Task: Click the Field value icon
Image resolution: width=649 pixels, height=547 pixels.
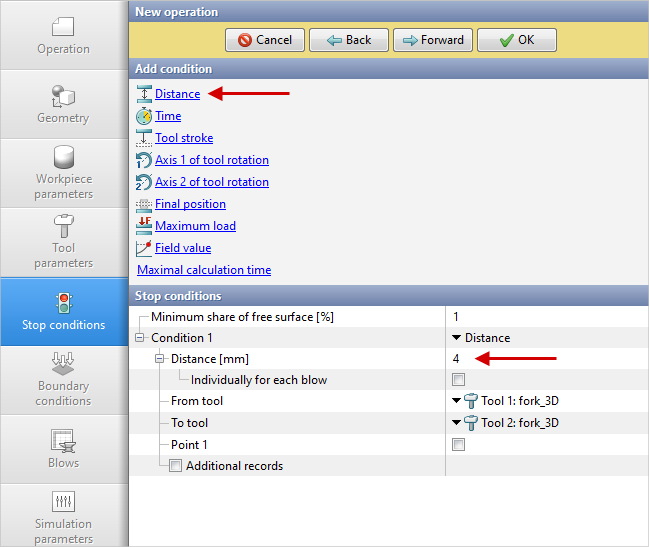Action: tap(144, 248)
